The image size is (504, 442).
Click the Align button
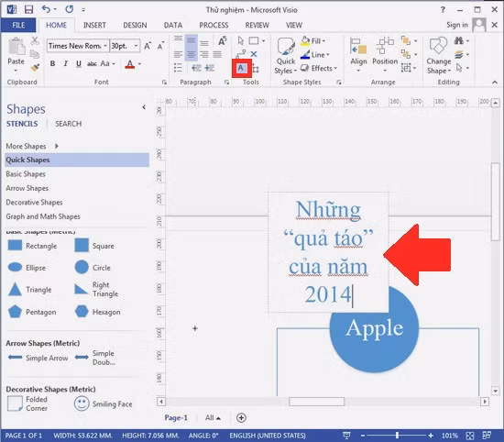358,55
